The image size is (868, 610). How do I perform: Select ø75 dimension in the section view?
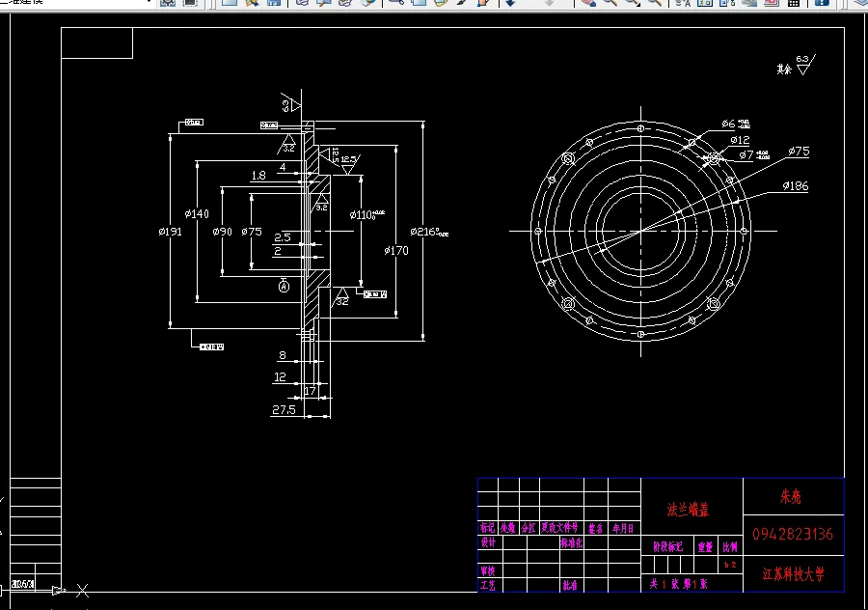[x=252, y=232]
